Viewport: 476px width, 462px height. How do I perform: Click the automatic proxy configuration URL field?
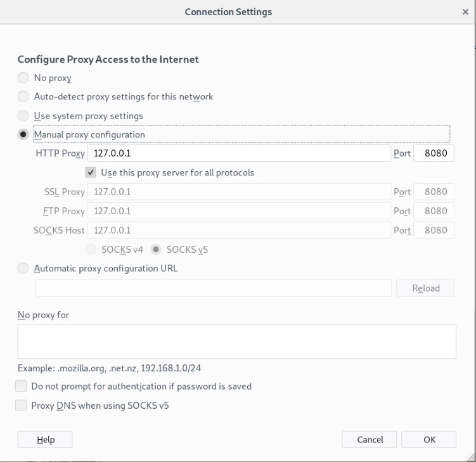213,288
